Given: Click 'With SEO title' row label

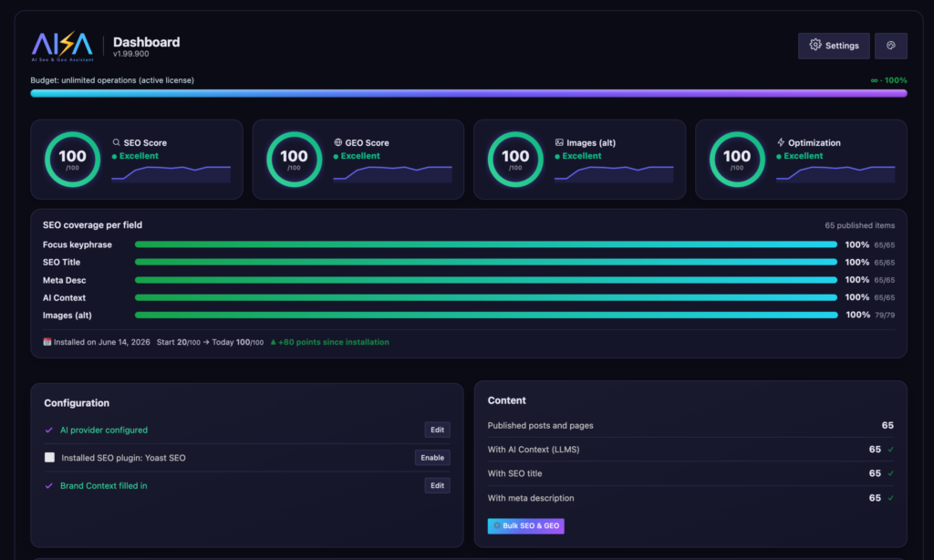Looking at the screenshot, I should click(514, 473).
